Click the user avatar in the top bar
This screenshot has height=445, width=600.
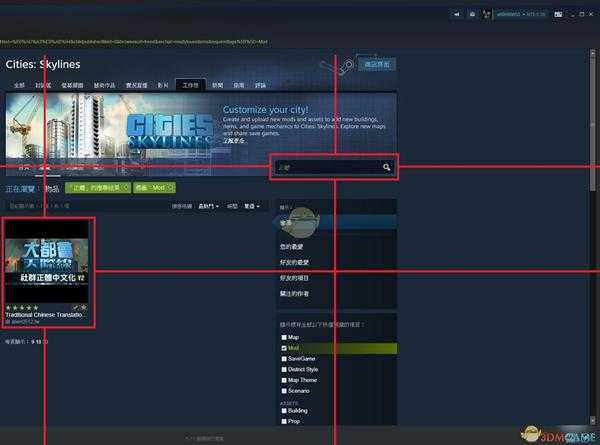coord(488,13)
